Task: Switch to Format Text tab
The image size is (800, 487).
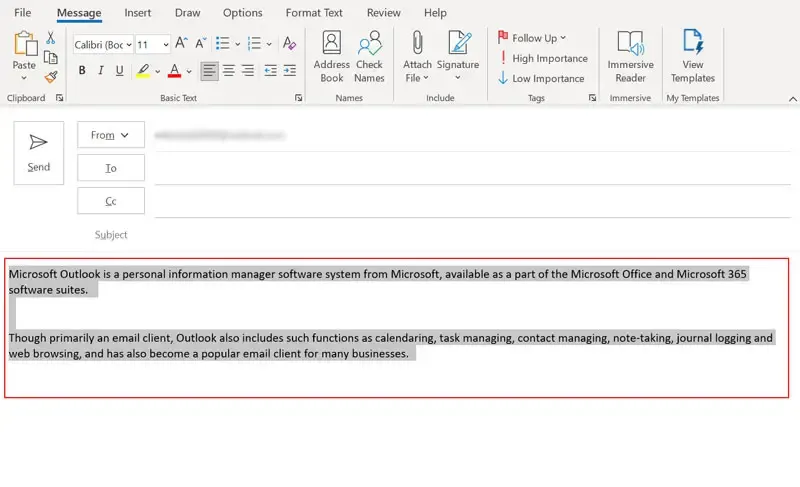Action: point(314,13)
